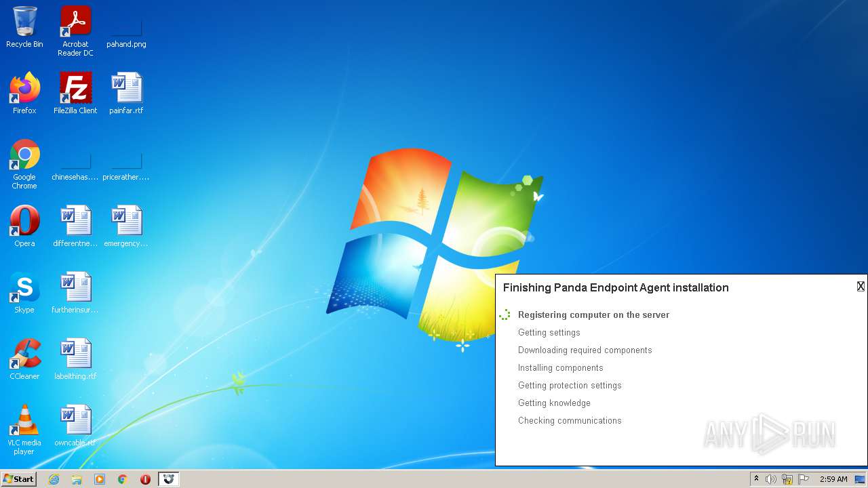Select the furtherinsur document icon
Image resolution: width=868 pixels, height=488 pixels.
[x=75, y=292]
